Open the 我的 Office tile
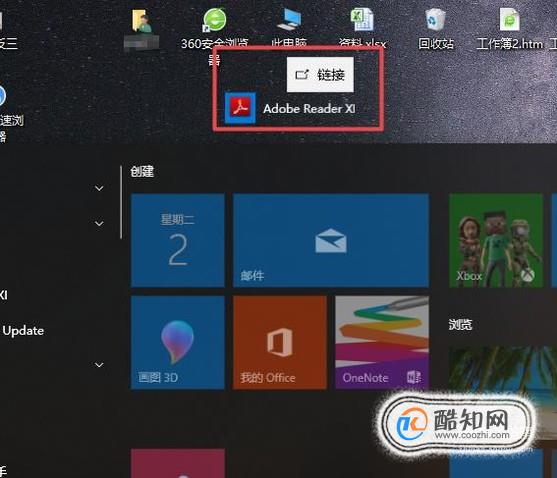557x478 pixels. (x=280, y=342)
